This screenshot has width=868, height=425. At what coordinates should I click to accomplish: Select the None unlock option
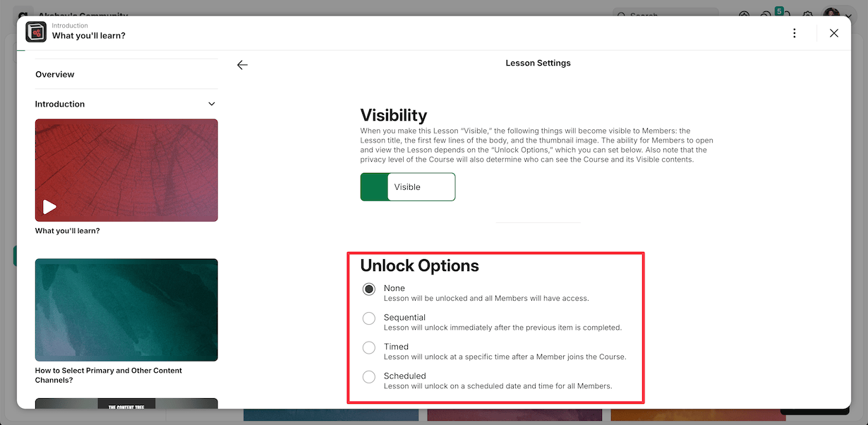369,289
